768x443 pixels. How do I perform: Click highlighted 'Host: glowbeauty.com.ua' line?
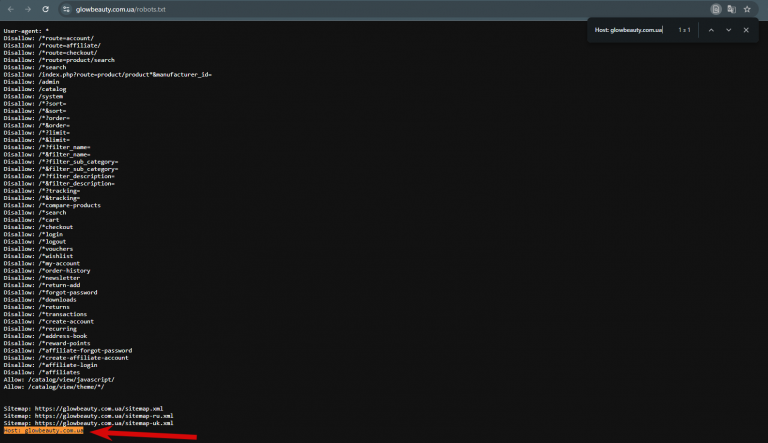click(44, 431)
